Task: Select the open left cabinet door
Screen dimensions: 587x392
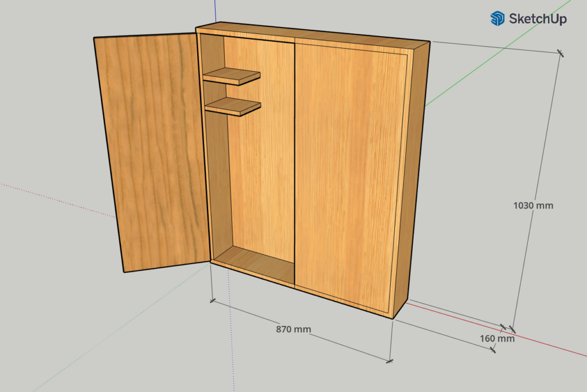Action: 152,152
